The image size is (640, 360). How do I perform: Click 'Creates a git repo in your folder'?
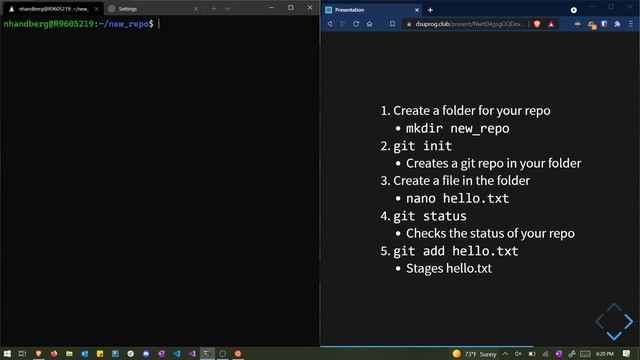click(x=493, y=163)
